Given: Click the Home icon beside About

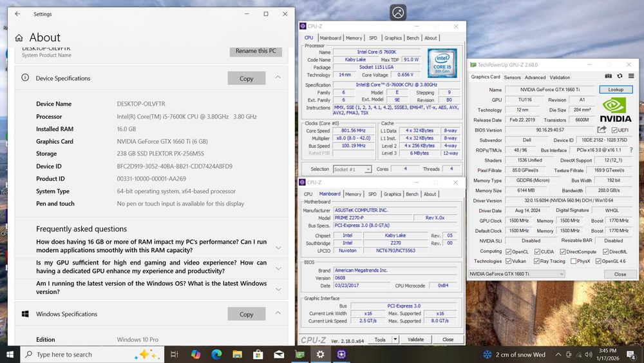Looking at the screenshot, I should click(x=19, y=38).
